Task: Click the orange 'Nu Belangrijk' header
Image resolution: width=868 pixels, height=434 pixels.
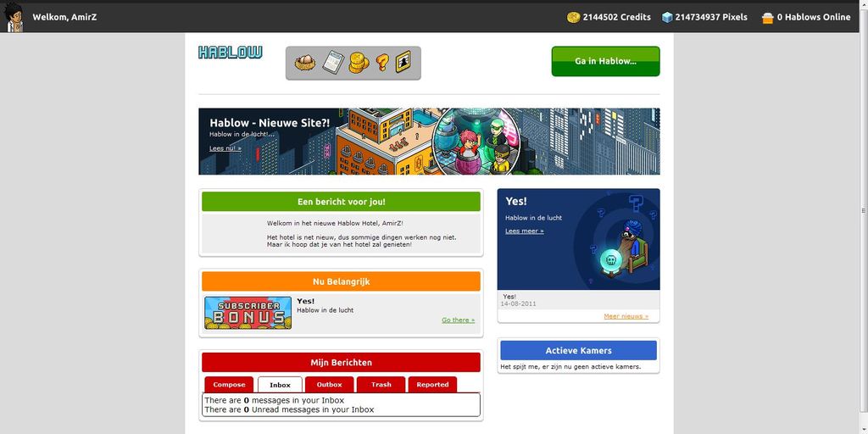Action: [x=341, y=281]
